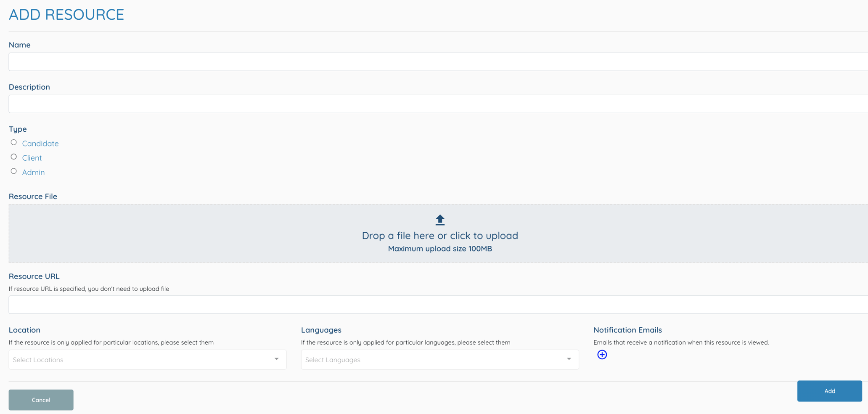Image resolution: width=868 pixels, height=414 pixels.
Task: Open the Select Locations dropdown arrow
Action: (276, 359)
